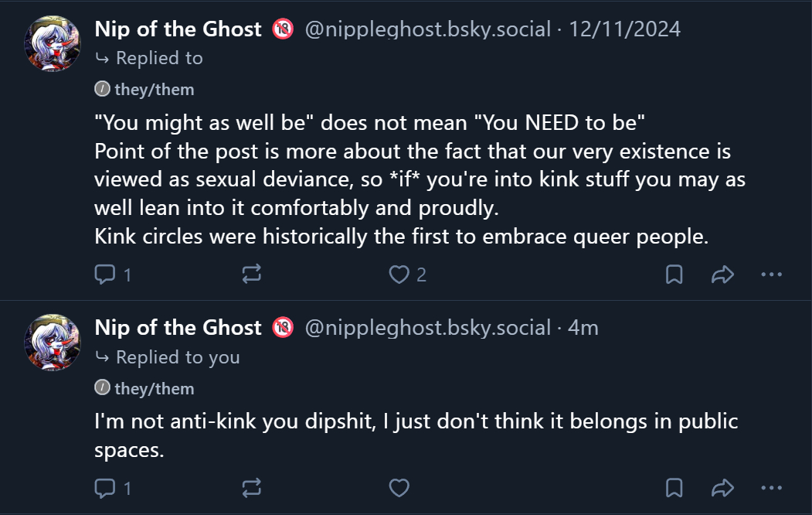This screenshot has height=515, width=812.
Task: Share the 4m-old reply
Action: click(722, 488)
